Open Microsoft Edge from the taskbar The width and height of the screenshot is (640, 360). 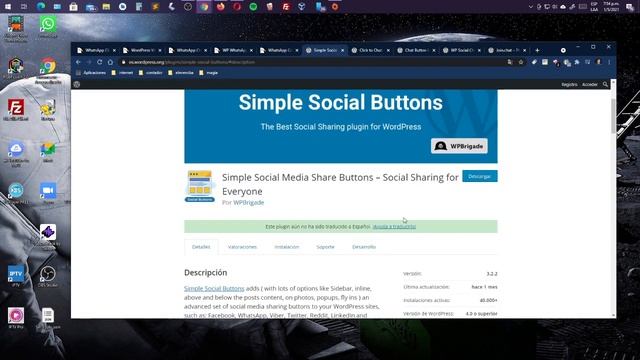[41, 7]
